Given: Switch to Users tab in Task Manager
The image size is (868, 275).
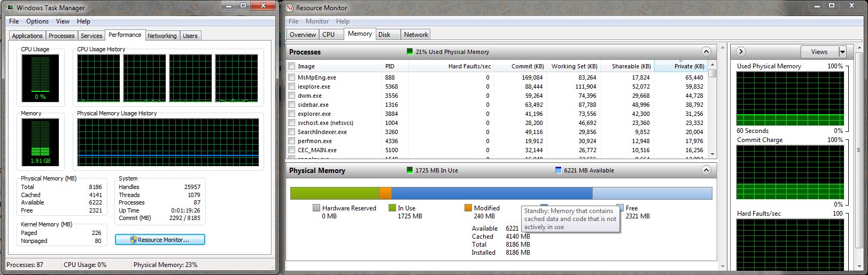Looking at the screenshot, I should [x=190, y=36].
